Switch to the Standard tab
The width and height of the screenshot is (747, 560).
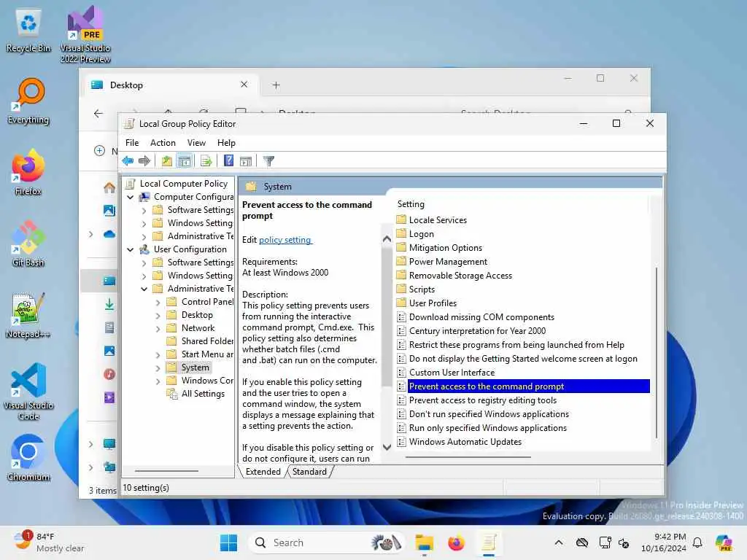(x=309, y=472)
